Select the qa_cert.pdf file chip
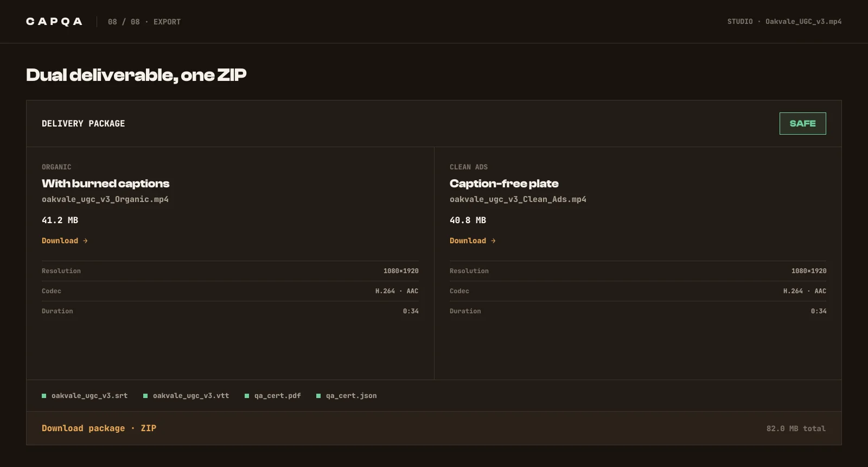 point(273,396)
